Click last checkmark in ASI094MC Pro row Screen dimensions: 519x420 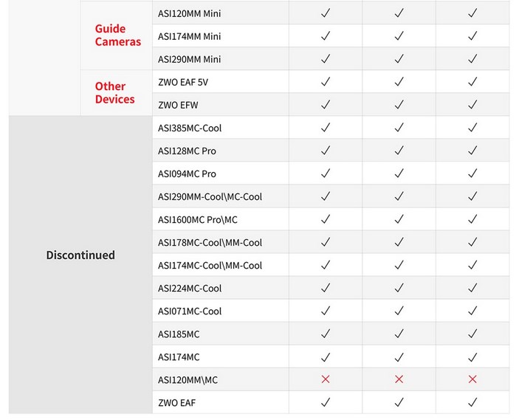[x=472, y=173]
